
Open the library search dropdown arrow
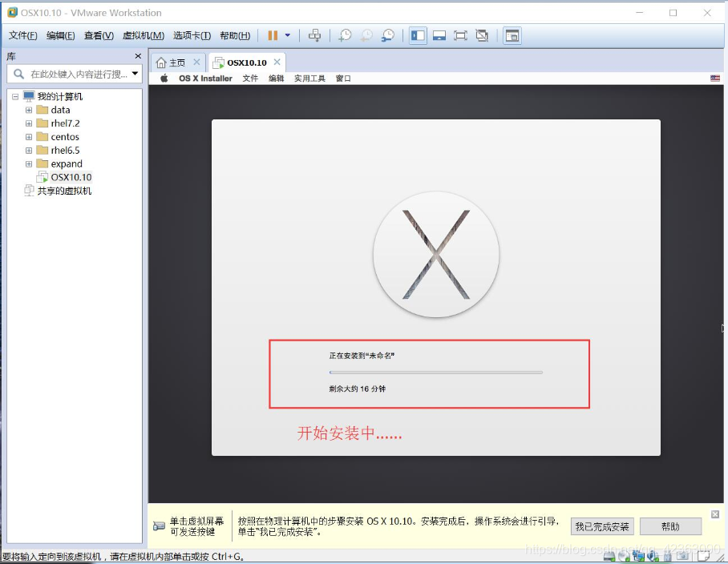point(135,73)
